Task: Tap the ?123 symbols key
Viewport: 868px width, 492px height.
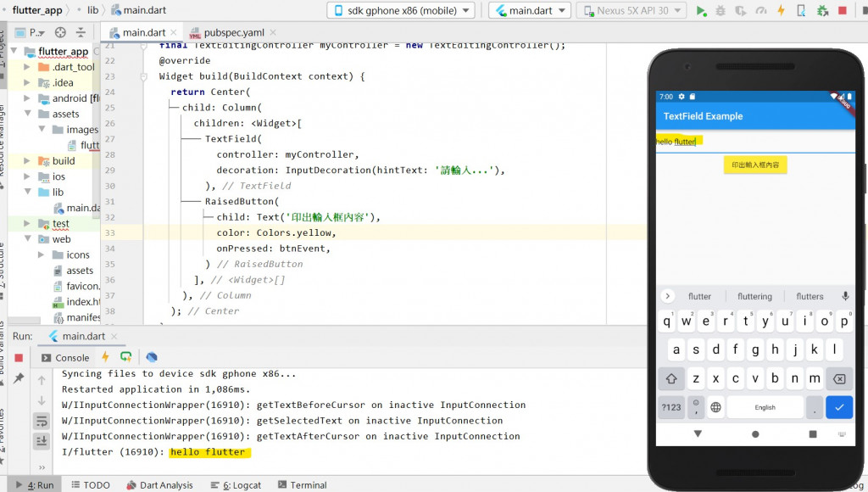Action: (x=671, y=407)
